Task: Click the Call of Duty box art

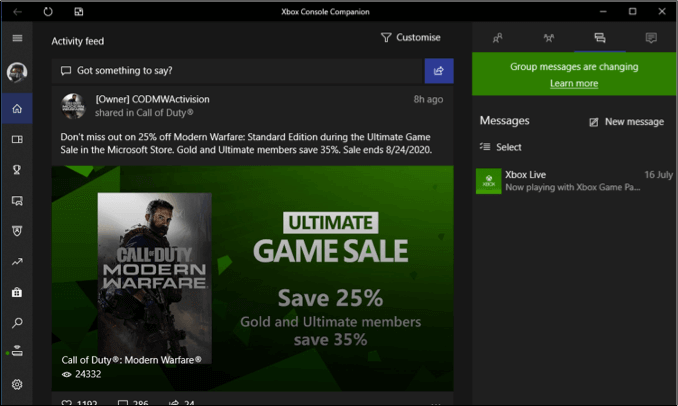Action: click(154, 278)
